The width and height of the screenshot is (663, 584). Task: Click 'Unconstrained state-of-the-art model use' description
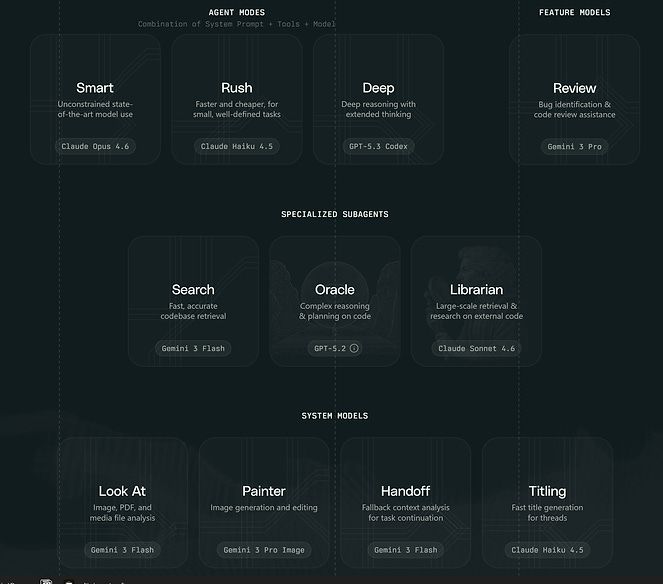point(95,109)
